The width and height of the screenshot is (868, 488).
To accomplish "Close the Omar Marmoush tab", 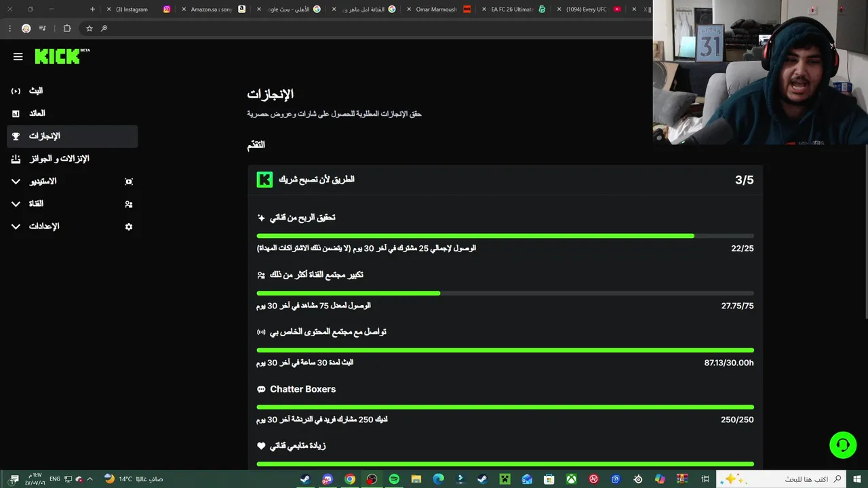I will 409,9.
